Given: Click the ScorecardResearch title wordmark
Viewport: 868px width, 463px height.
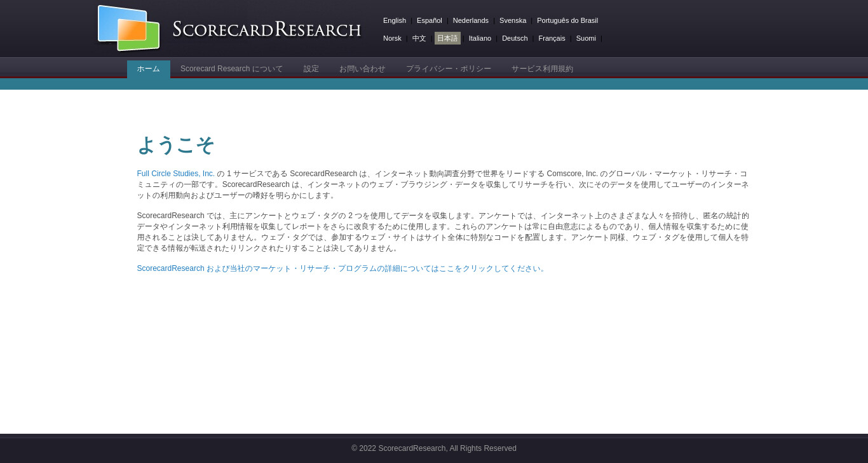Looking at the screenshot, I should click(x=266, y=29).
